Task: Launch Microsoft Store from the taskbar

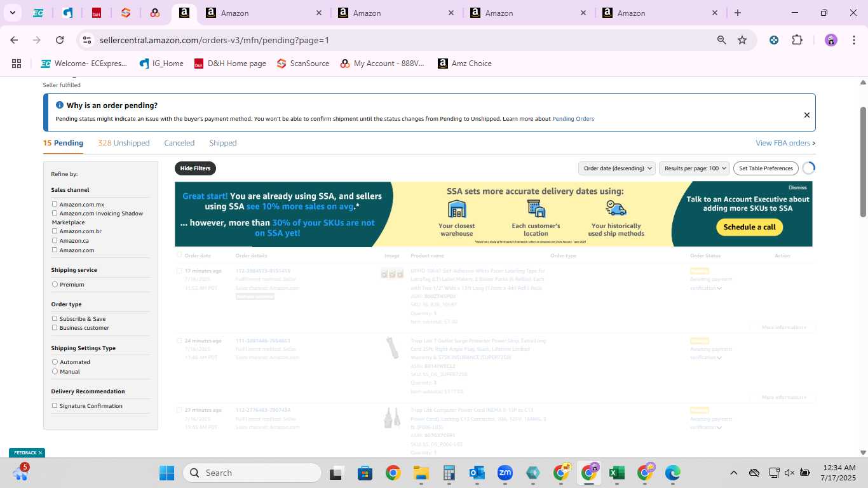Action: pyautogui.click(x=365, y=473)
